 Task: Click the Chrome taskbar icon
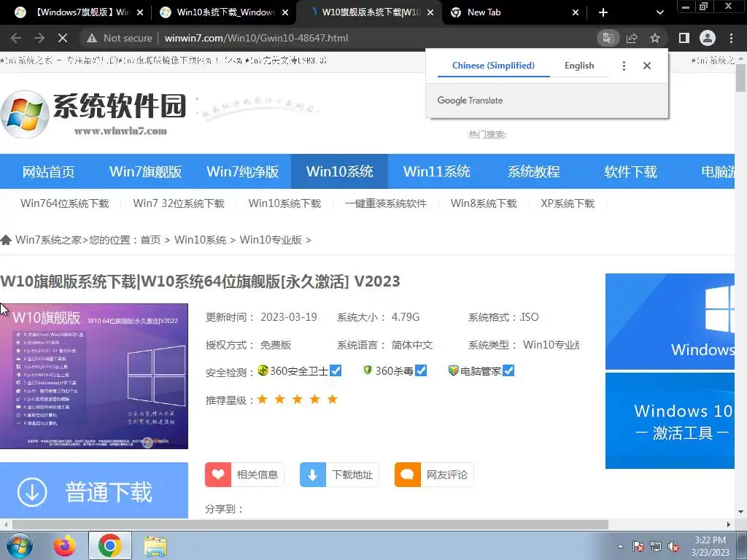click(110, 545)
